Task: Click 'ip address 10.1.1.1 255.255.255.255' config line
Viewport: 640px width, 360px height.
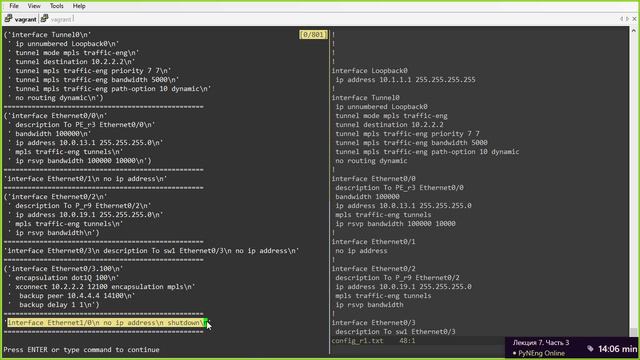Action: 405,80
